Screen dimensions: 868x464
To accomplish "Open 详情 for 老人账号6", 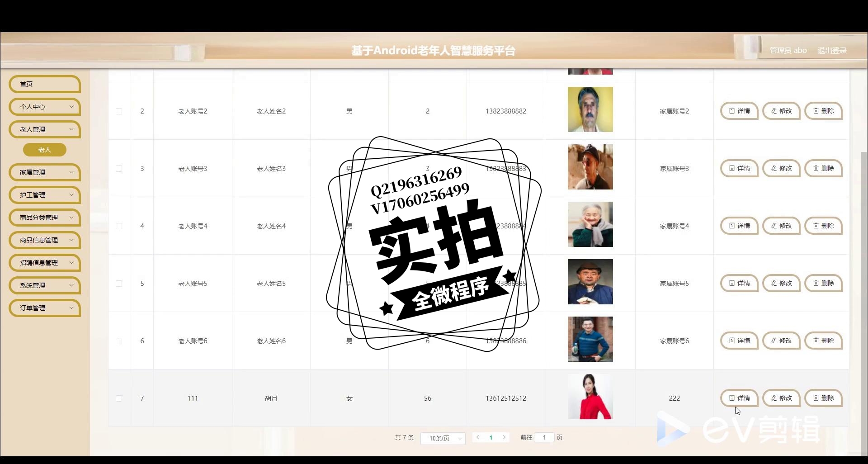I will [x=739, y=341].
